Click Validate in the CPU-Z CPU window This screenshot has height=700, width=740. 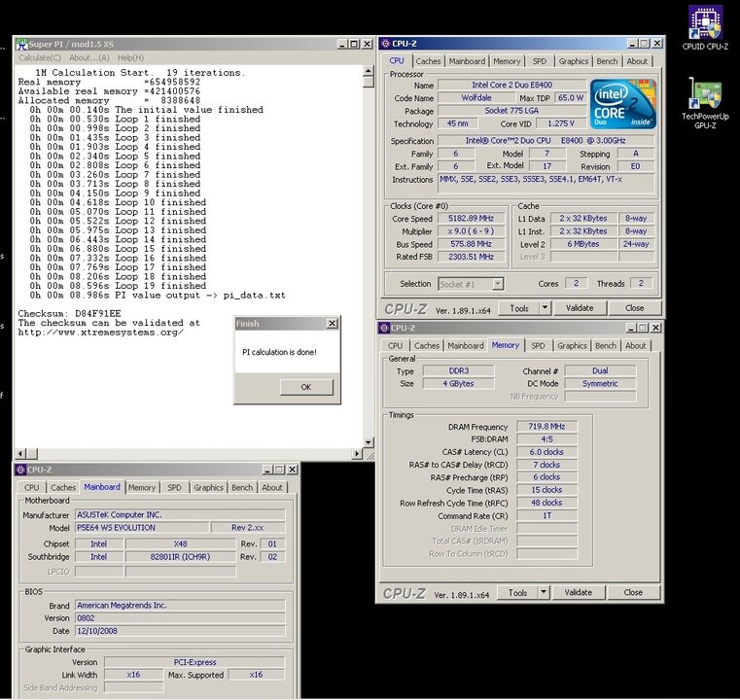580,308
